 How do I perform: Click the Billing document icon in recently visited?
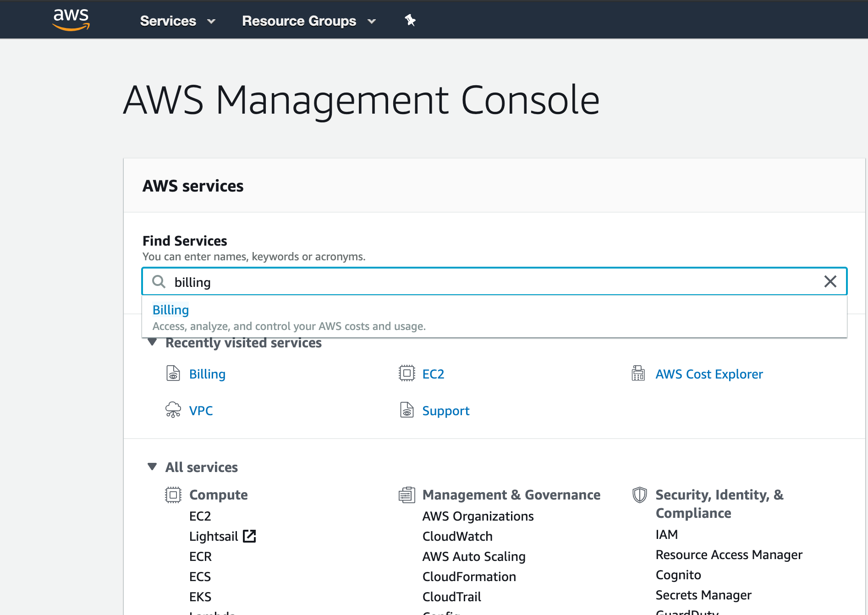(x=173, y=373)
